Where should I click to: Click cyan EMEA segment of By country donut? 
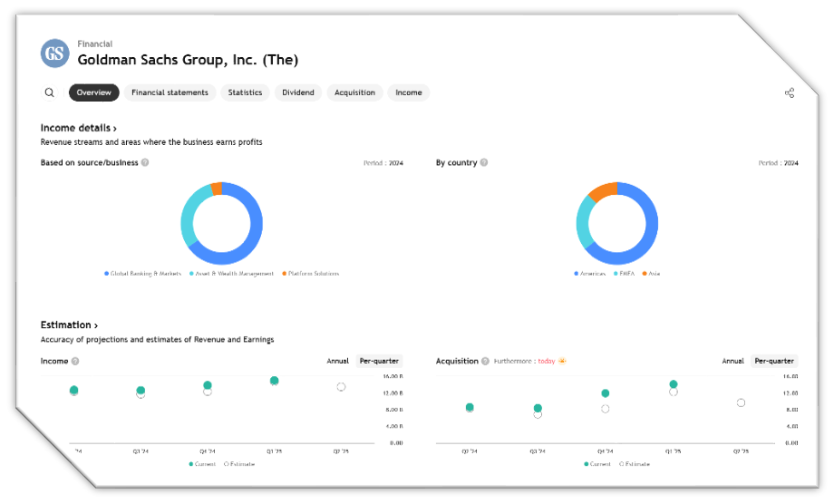pos(583,223)
